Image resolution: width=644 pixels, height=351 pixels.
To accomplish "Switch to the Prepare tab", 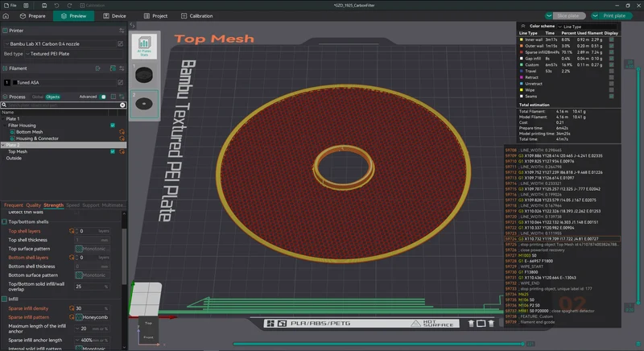I will pyautogui.click(x=32, y=16).
